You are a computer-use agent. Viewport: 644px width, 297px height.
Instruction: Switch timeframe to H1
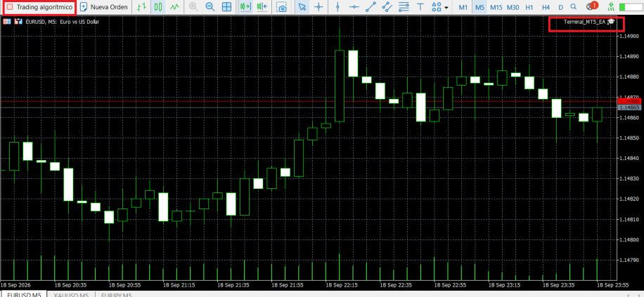coord(529,8)
